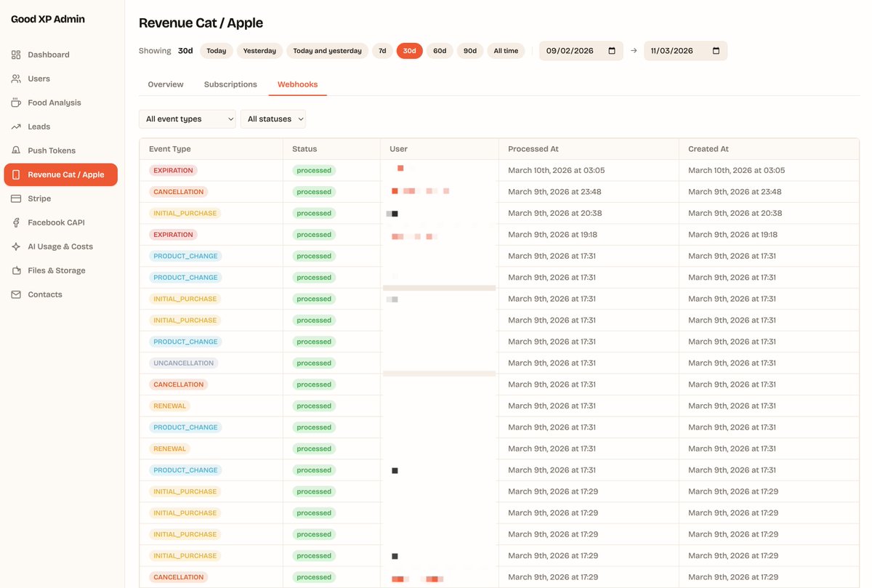872x588 pixels.
Task: Click the Leads trending arrow icon
Action: [x=16, y=126]
